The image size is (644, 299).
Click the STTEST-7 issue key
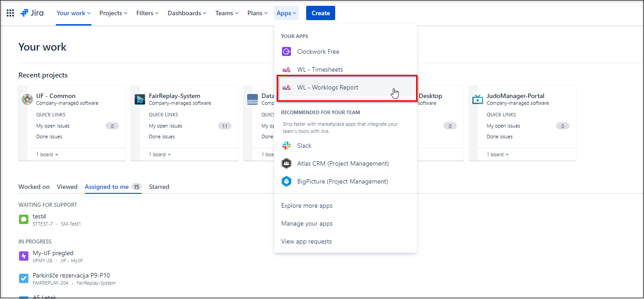pyautogui.click(x=43, y=224)
